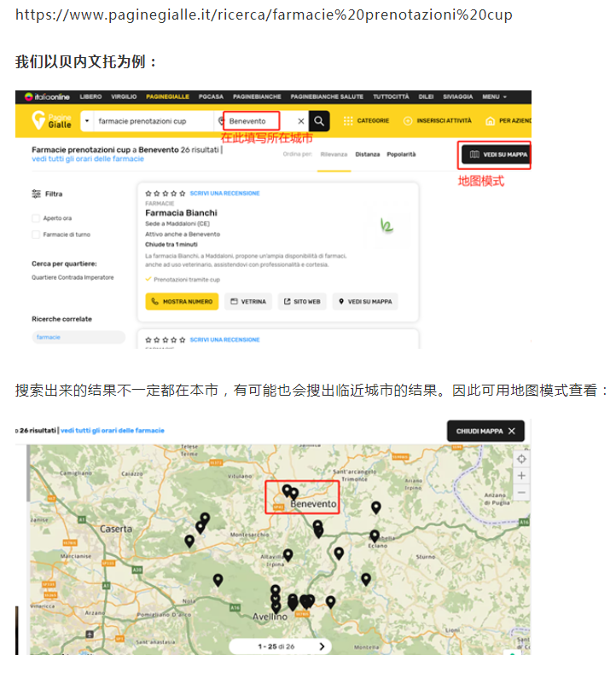Tick the Aperto ora checkbox
The width and height of the screenshot is (616, 678).
[x=36, y=218]
